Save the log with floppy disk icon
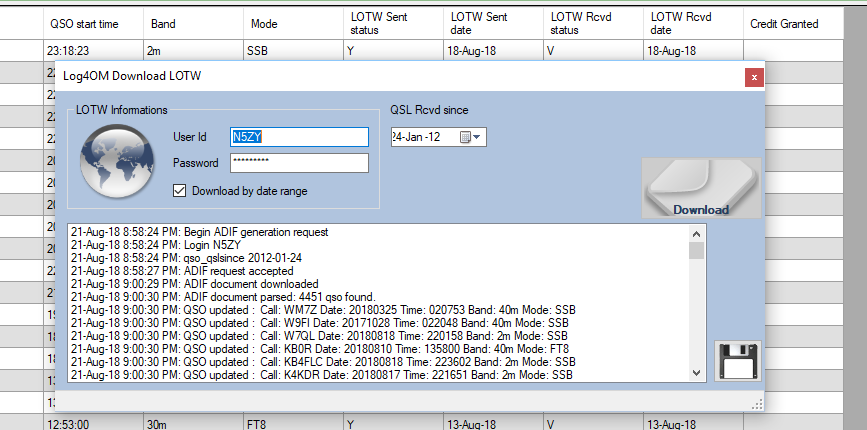 738,361
